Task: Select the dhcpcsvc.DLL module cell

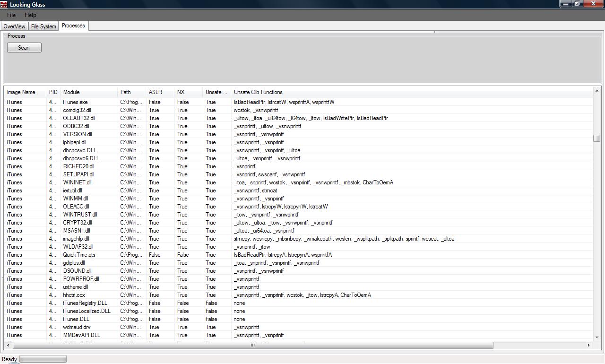Action: [x=89, y=150]
